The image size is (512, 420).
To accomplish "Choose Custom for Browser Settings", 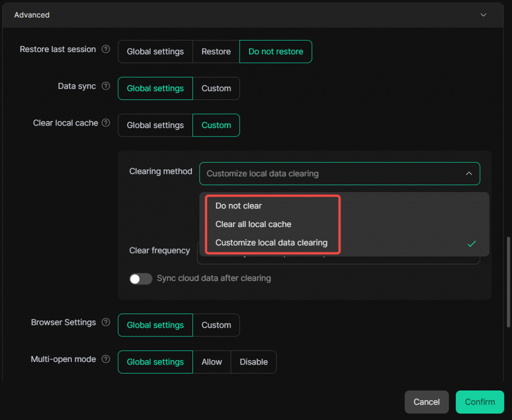I will [216, 325].
